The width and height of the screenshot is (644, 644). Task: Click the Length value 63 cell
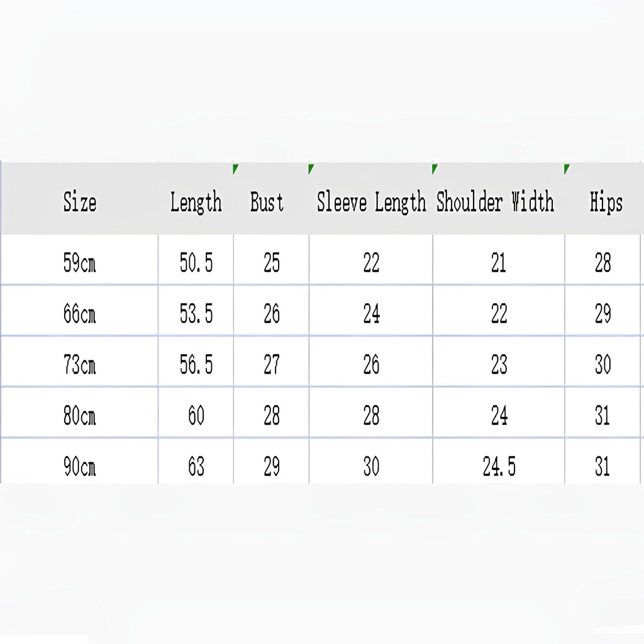tap(196, 467)
